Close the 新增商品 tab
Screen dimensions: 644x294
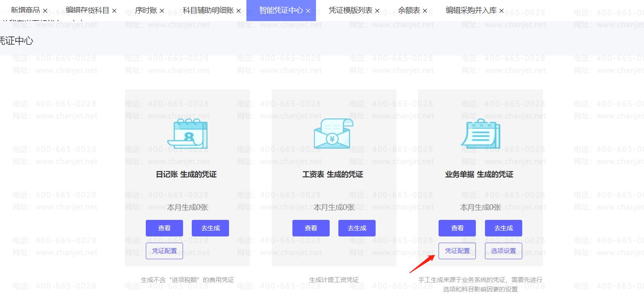point(45,11)
